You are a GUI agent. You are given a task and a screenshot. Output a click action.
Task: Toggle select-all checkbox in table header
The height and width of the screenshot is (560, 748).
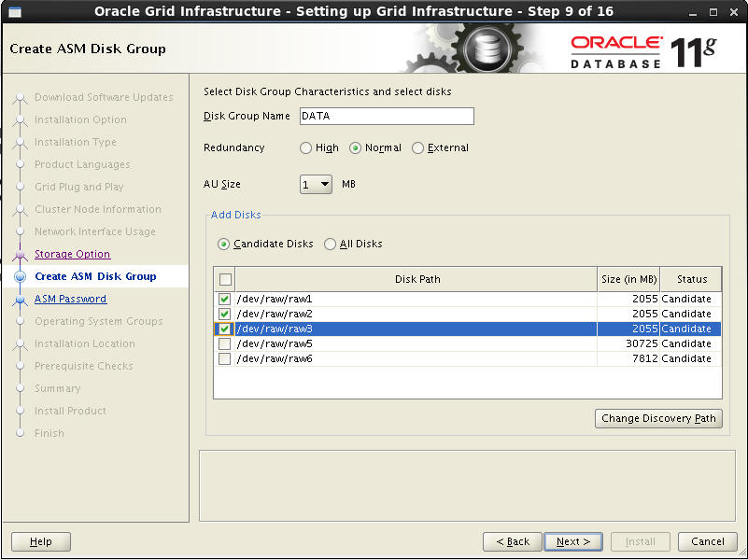pos(225,279)
